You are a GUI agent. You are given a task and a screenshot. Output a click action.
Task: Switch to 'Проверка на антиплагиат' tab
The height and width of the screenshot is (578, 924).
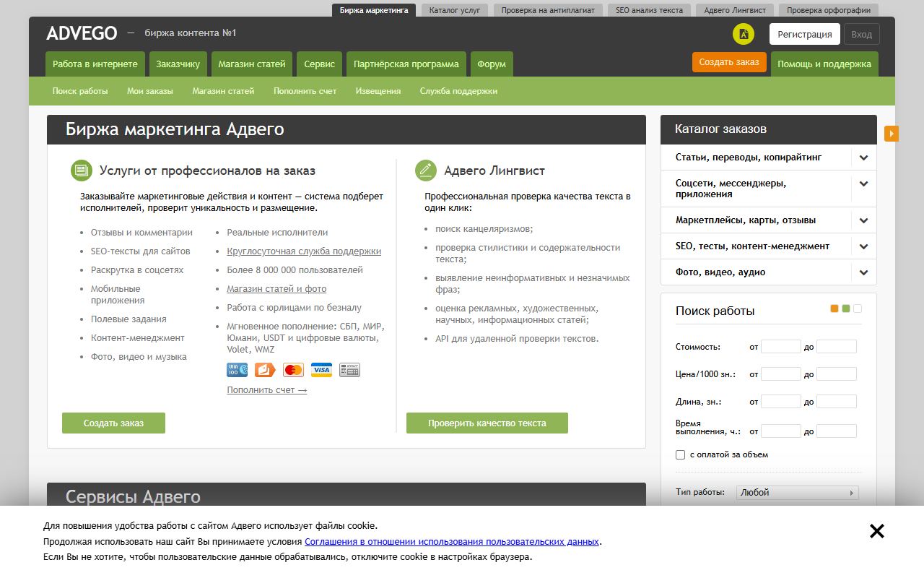[548, 10]
